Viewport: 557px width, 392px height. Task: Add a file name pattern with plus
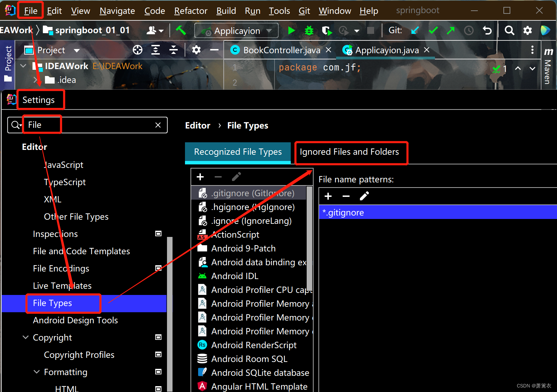[328, 197]
